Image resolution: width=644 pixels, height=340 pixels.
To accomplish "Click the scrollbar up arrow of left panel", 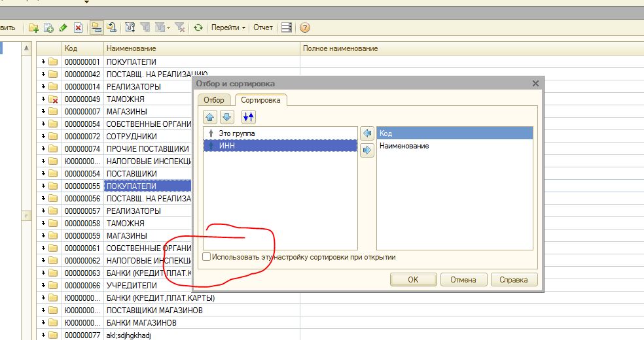I will 26,48.
